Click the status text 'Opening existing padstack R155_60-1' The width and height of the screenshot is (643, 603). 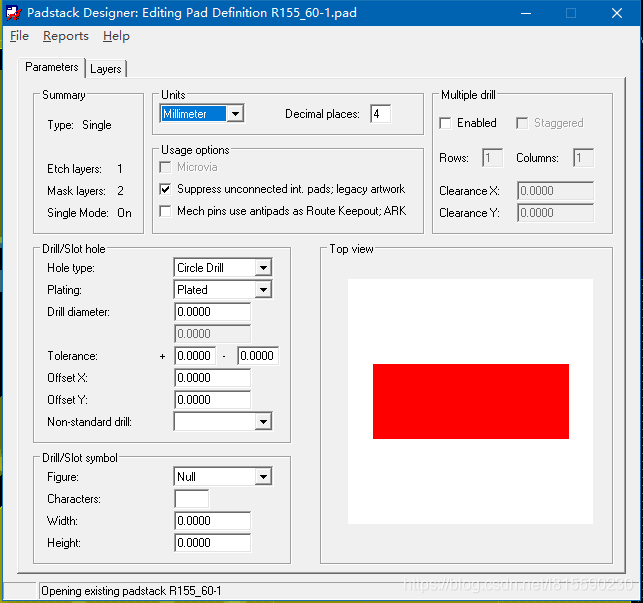131,591
